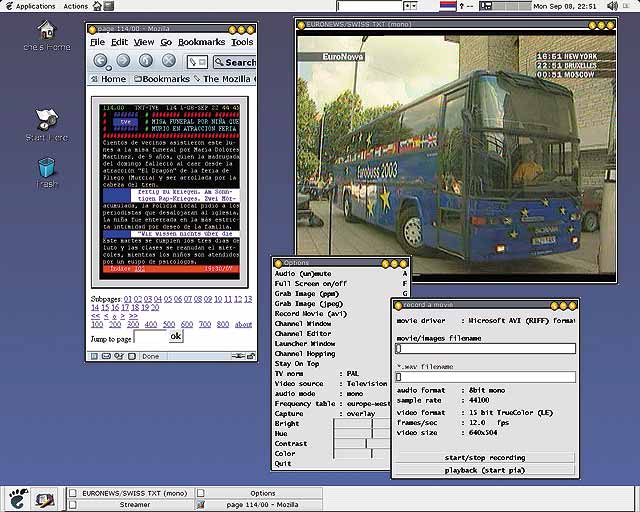
Task: Open Mail icon in Mozilla status bar
Action: (106, 356)
